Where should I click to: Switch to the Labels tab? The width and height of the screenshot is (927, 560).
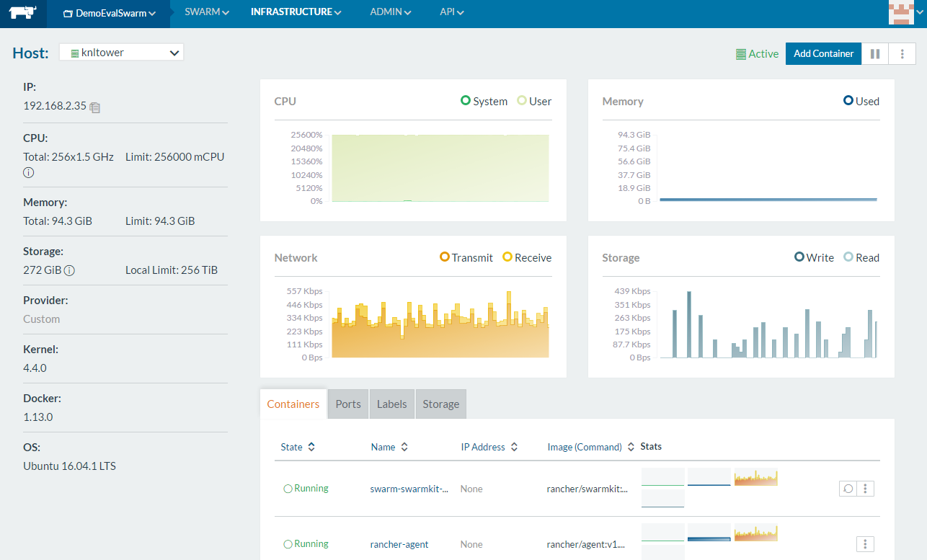point(392,404)
